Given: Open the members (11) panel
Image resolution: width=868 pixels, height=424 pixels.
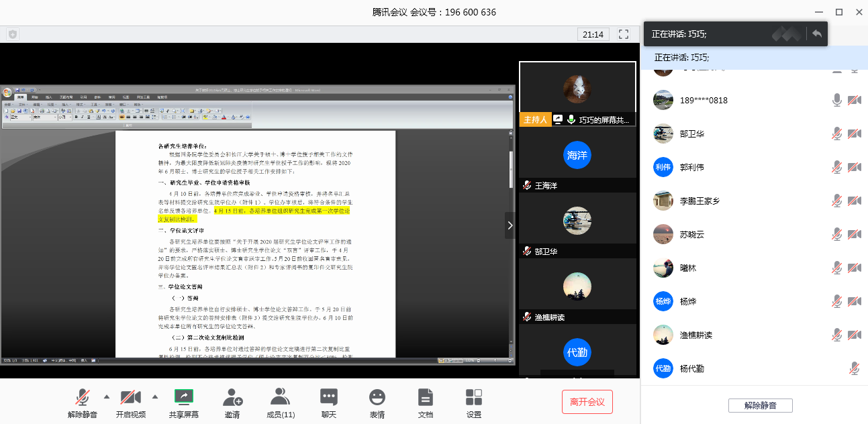Looking at the screenshot, I should coord(280,397).
